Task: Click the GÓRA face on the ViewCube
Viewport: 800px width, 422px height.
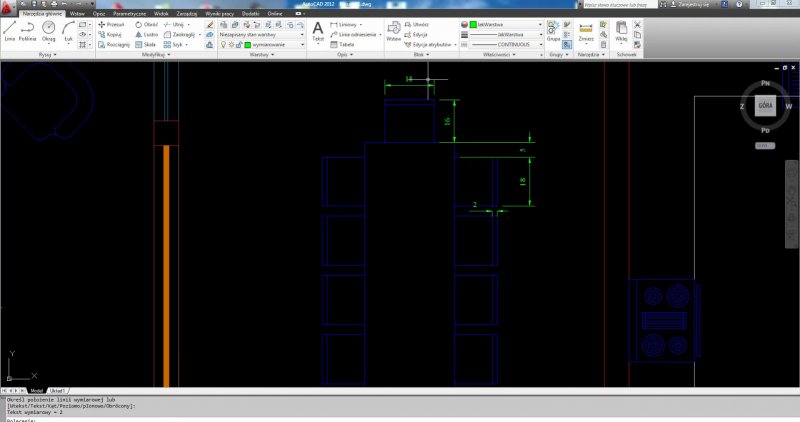Action: tap(765, 104)
